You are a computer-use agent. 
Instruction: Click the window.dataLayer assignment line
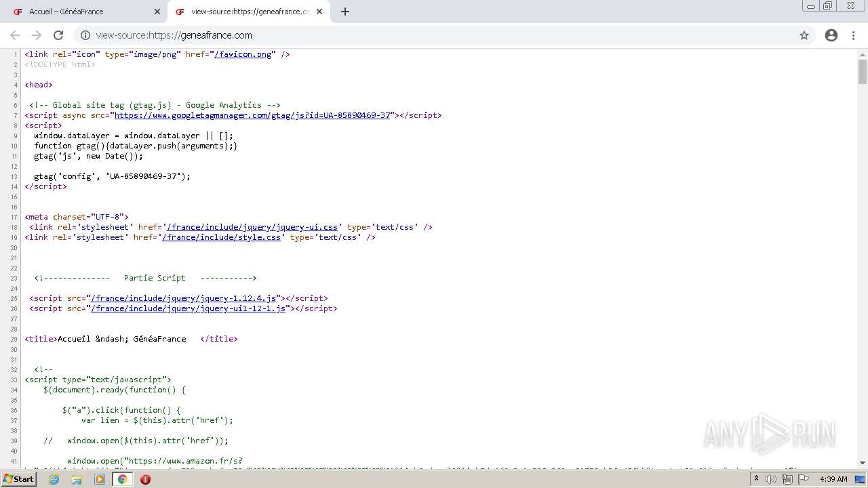click(134, 136)
